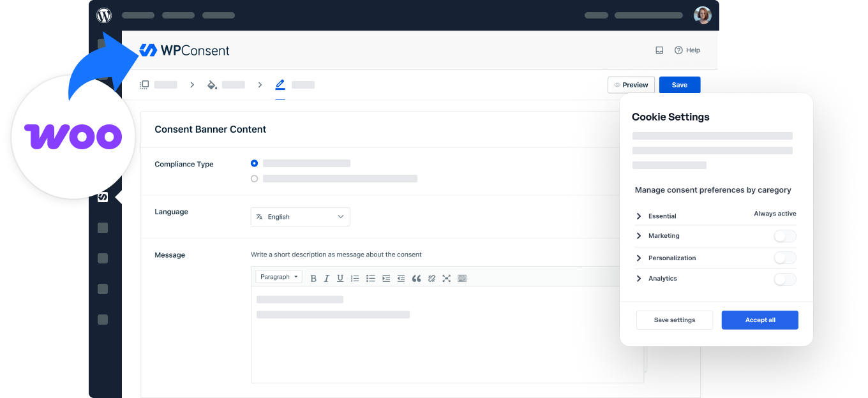The width and height of the screenshot is (868, 398).
Task: Click the 'Compliance Type' label
Action: click(184, 164)
